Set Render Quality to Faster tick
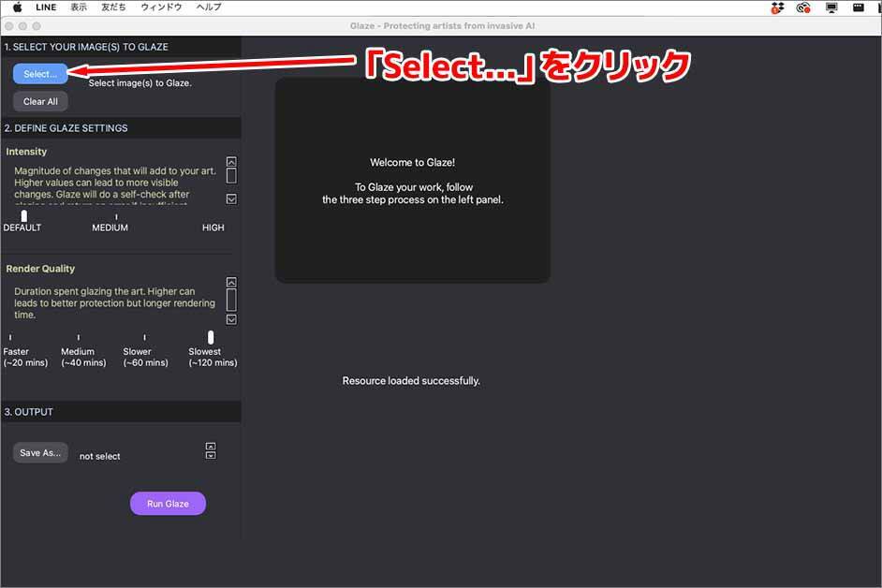Image resolution: width=882 pixels, height=588 pixels. (x=10, y=338)
